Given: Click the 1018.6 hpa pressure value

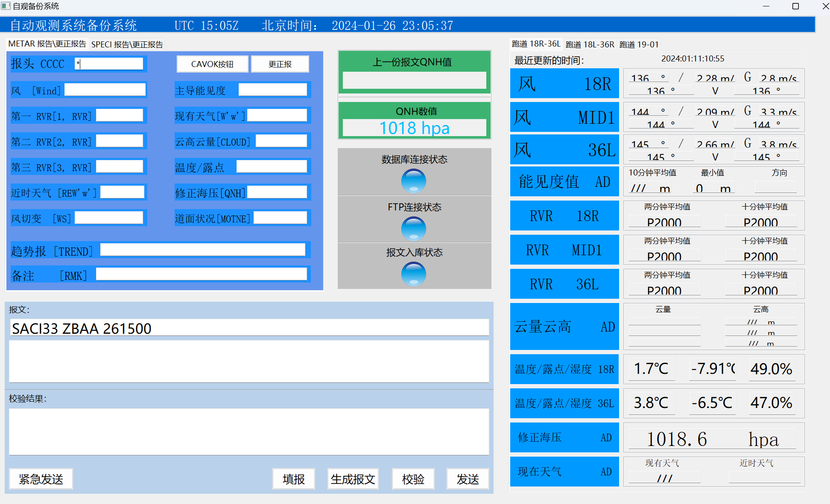Looking at the screenshot, I should click(712, 439).
